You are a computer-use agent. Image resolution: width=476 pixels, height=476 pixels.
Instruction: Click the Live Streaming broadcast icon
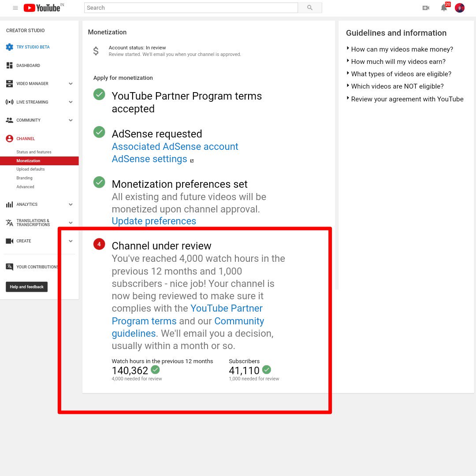[9, 102]
